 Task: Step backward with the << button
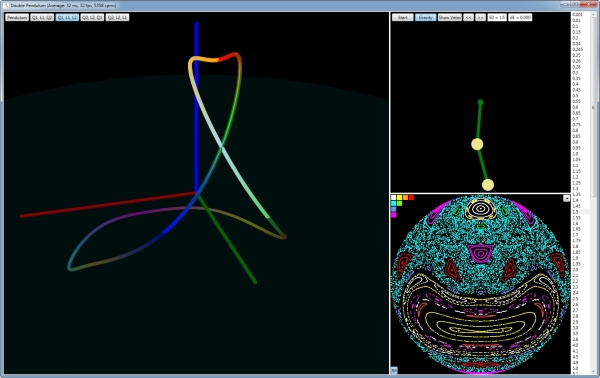(x=468, y=17)
